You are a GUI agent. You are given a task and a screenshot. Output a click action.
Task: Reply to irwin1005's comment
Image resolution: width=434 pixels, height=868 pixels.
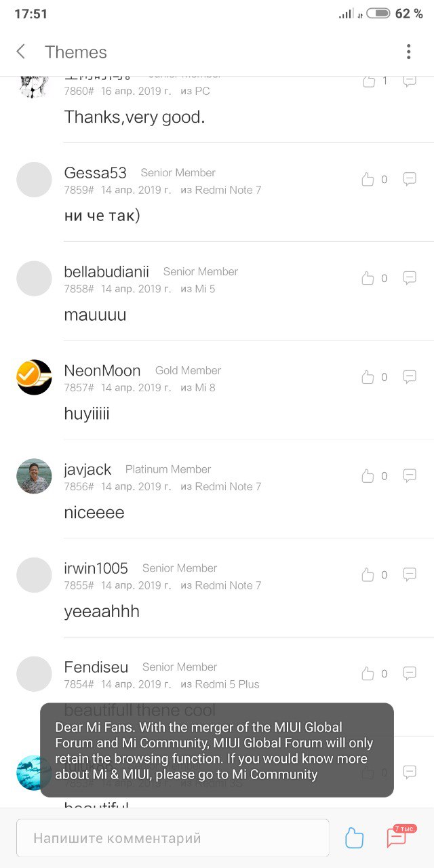pos(410,574)
